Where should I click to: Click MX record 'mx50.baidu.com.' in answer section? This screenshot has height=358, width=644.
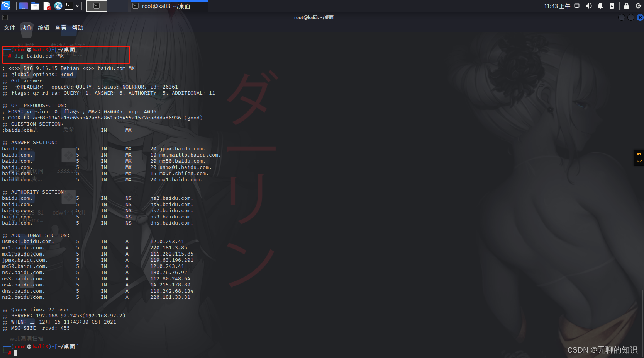[182, 161]
